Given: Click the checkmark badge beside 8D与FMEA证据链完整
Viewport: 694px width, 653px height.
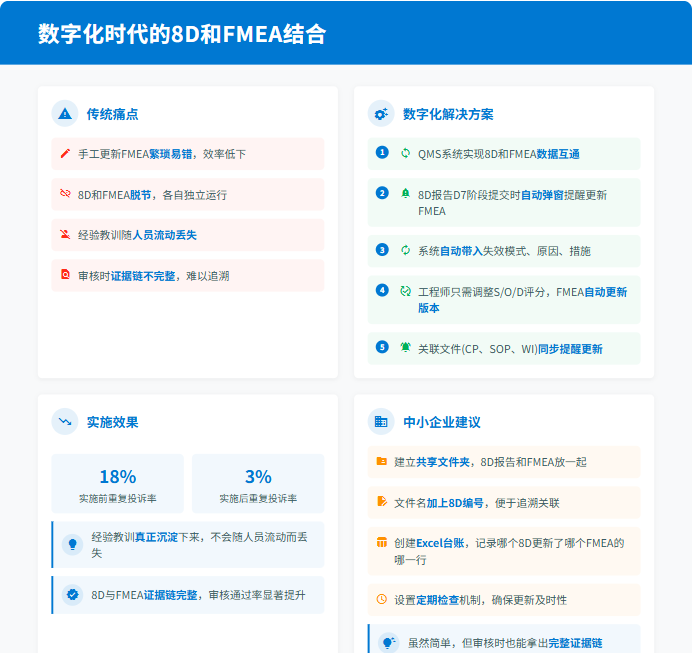Looking at the screenshot, I should (x=72, y=594).
